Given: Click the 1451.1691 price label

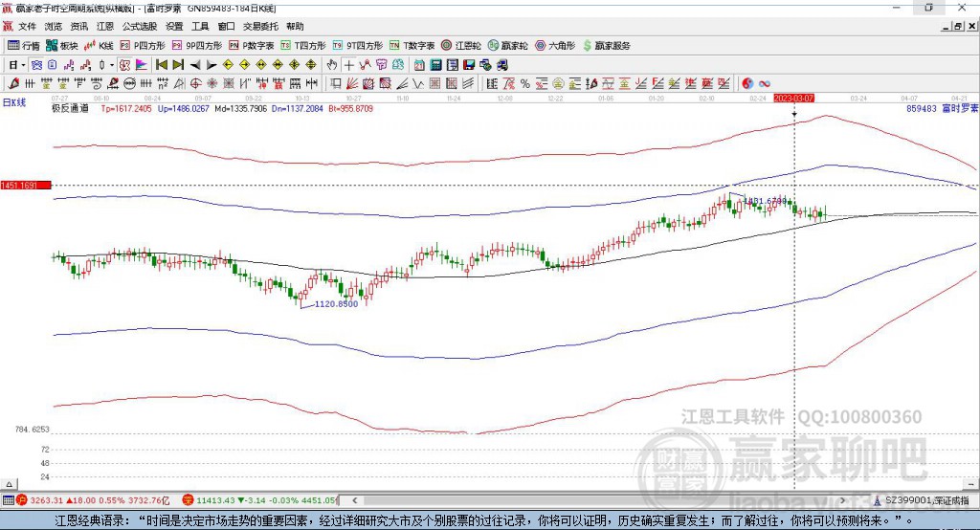Looking at the screenshot, I should (x=26, y=186).
